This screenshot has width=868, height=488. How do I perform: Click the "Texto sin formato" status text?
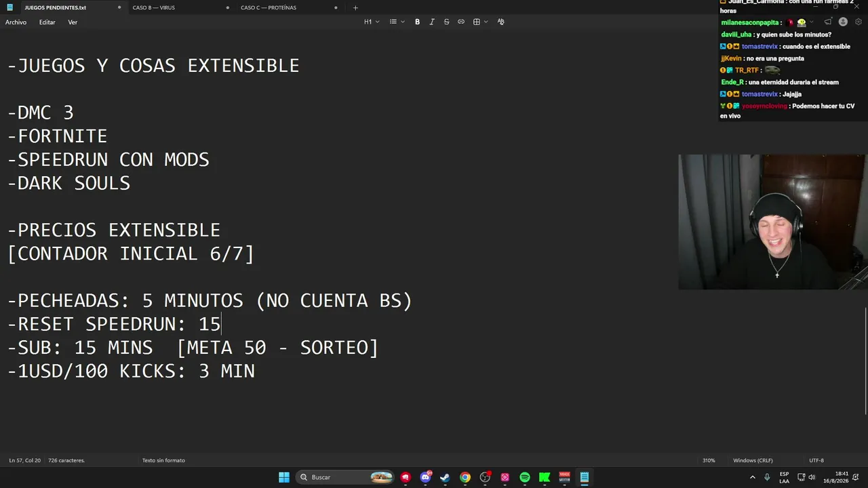pyautogui.click(x=163, y=460)
